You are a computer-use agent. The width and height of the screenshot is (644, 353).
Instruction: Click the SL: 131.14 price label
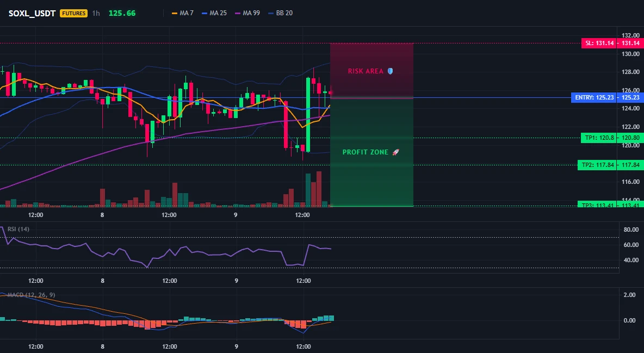point(599,43)
